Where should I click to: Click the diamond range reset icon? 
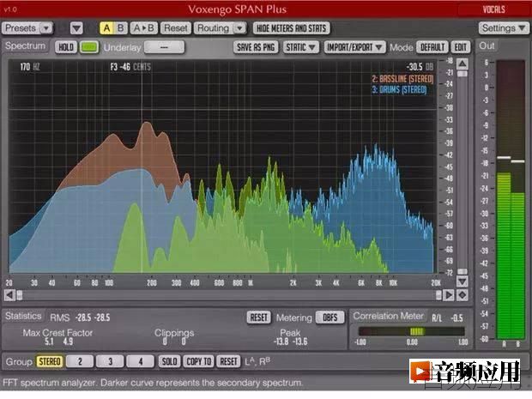click(x=462, y=295)
